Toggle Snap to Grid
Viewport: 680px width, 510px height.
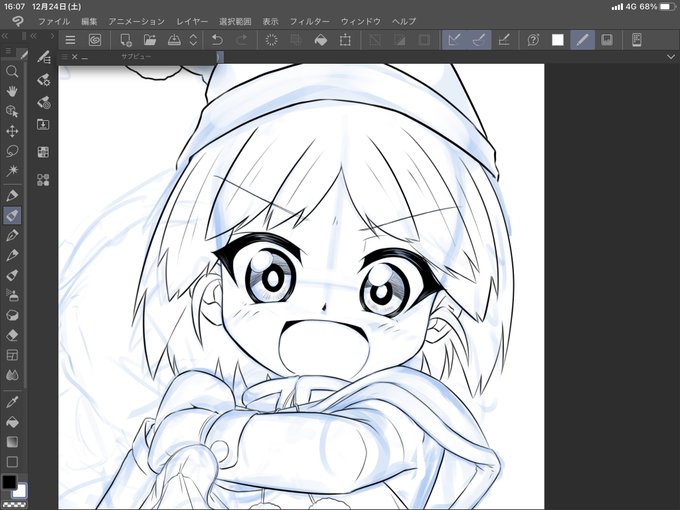504,40
